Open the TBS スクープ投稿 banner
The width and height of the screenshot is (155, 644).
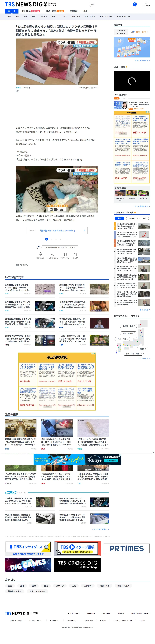pyautogui.click(x=77, y=548)
